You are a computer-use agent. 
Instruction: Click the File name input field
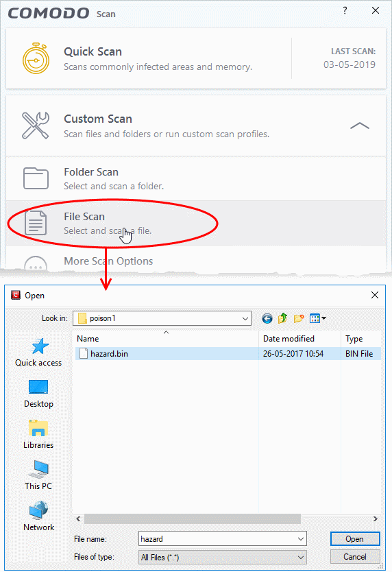click(x=223, y=539)
